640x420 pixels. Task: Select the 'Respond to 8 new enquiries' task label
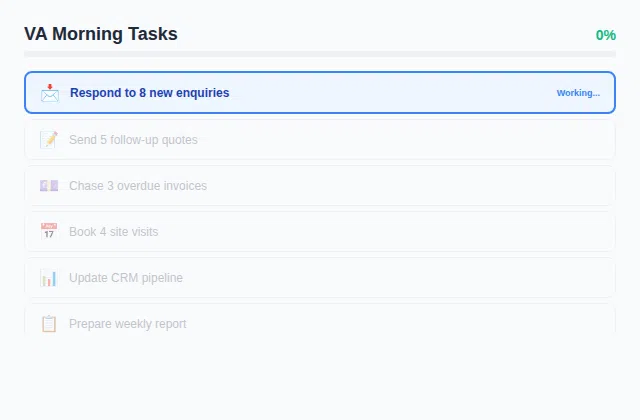click(149, 93)
